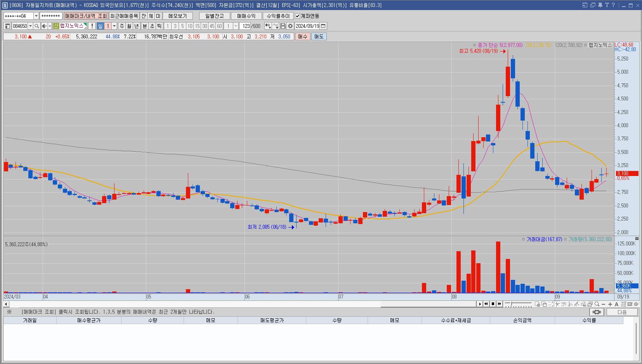642x364 pixels.
Task: Select the 초 (second) period toggle
Action: tap(152, 26)
